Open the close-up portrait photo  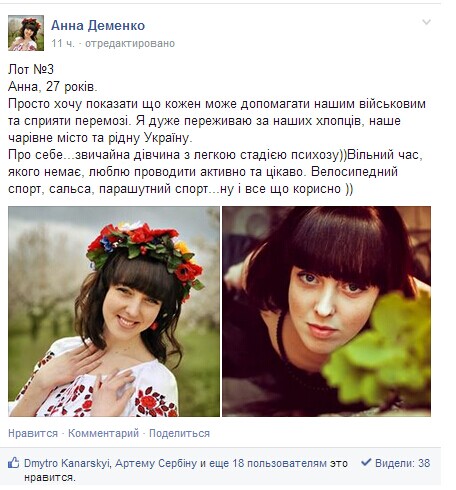click(x=327, y=311)
